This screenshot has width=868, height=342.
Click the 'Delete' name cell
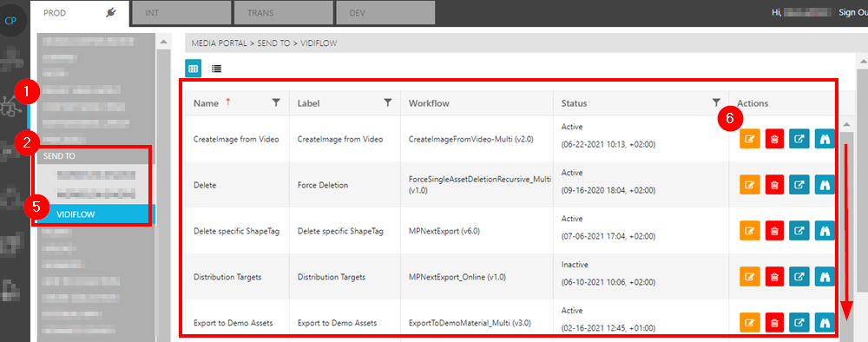(205, 186)
